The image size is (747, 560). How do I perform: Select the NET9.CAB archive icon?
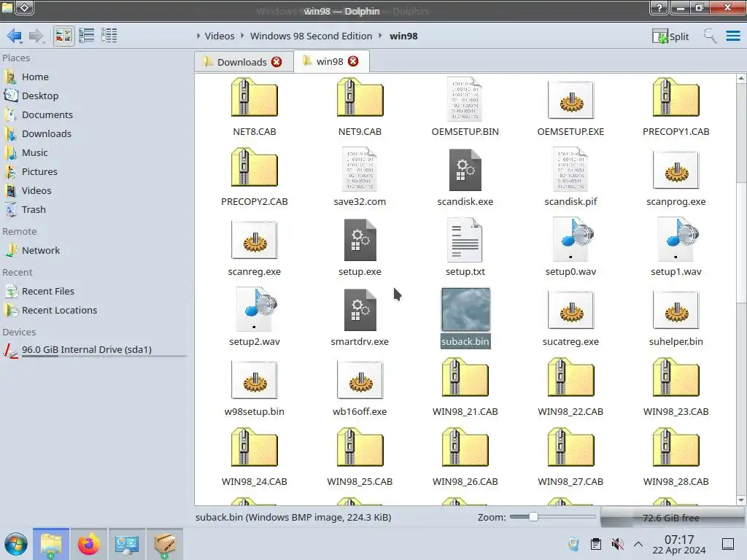coord(360,98)
